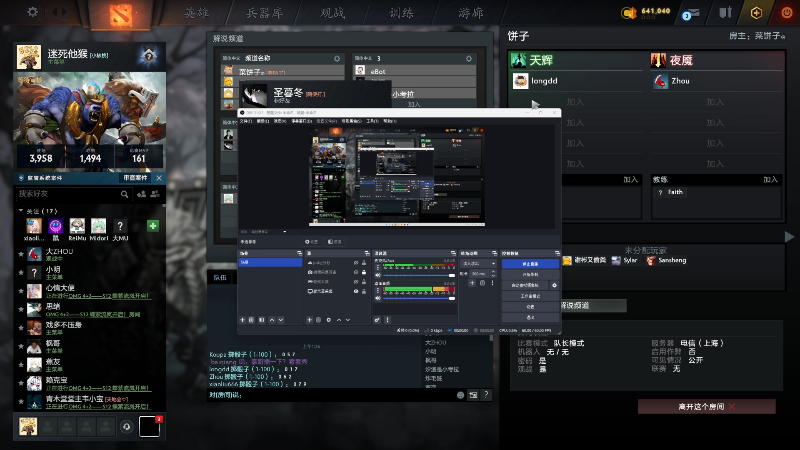This screenshot has height=450, width=800.
Task: Open Dota 2 settings gear
Action: [x=33, y=12]
